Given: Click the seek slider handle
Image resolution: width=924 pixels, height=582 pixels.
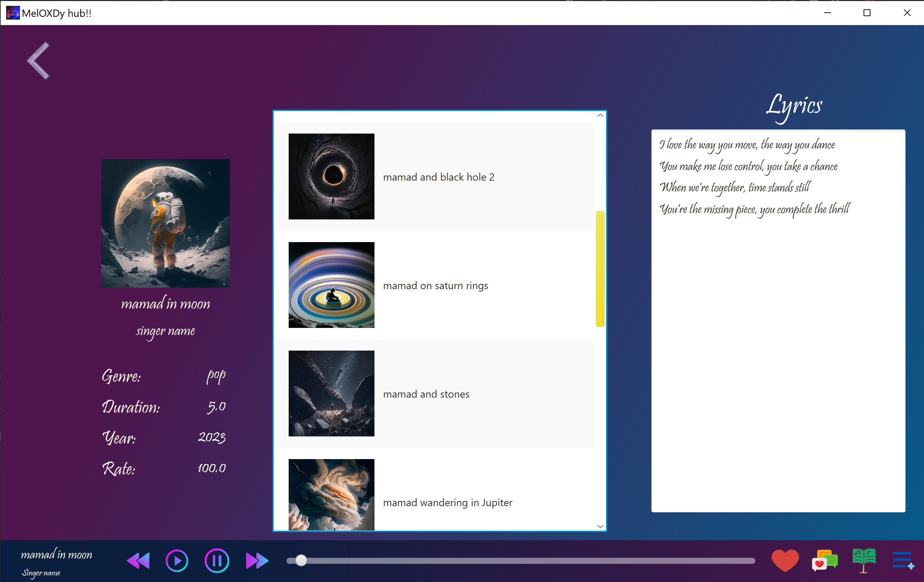Looking at the screenshot, I should coord(301,560).
